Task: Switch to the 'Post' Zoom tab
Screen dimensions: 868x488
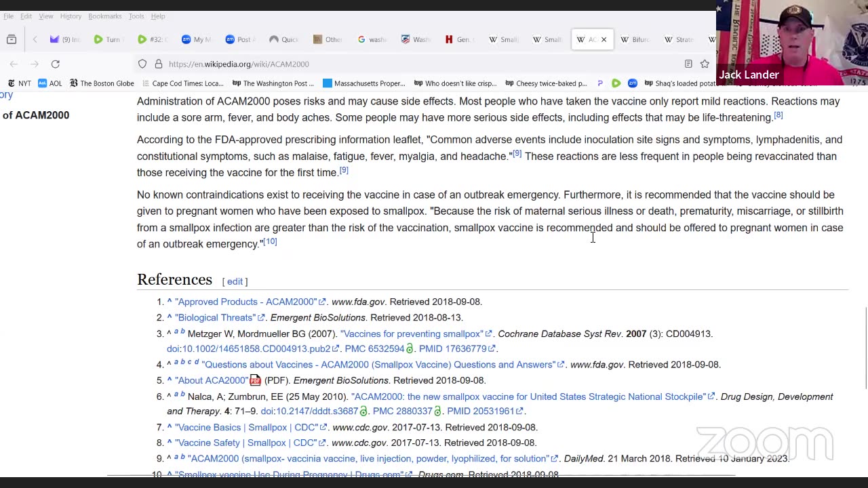Action: tap(239, 39)
